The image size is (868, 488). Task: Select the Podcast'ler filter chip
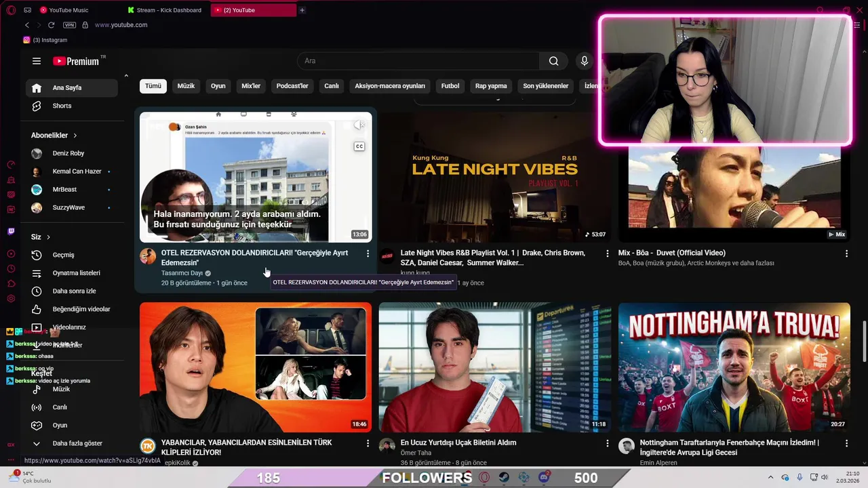(x=292, y=86)
